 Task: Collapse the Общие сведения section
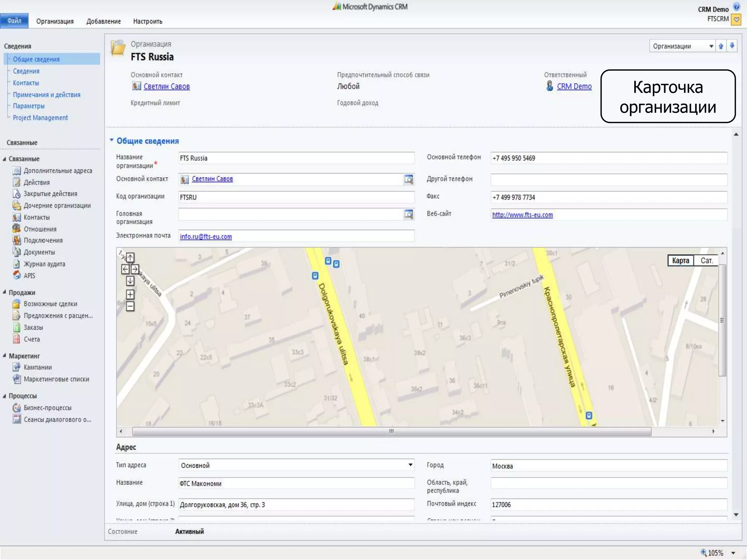[x=112, y=140]
